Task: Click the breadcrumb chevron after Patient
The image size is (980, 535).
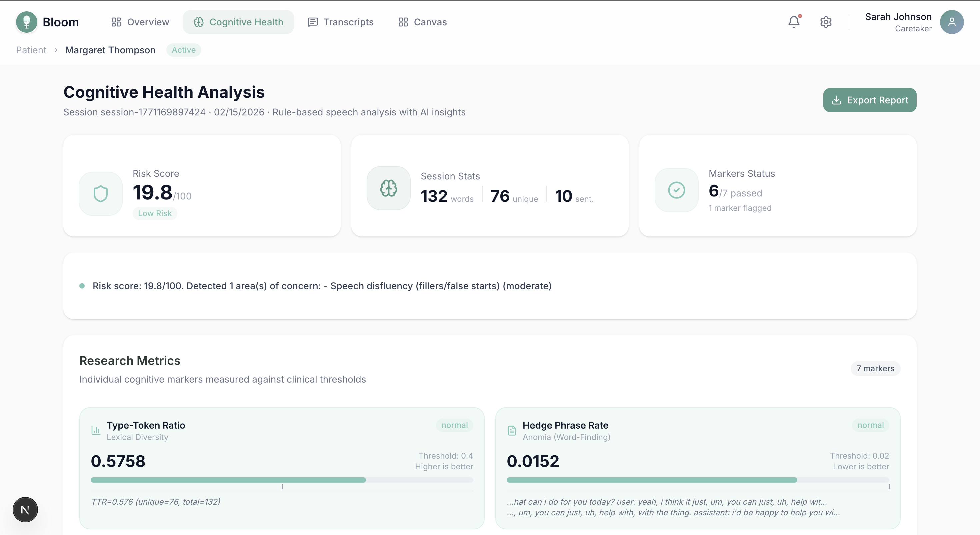Action: click(x=56, y=50)
